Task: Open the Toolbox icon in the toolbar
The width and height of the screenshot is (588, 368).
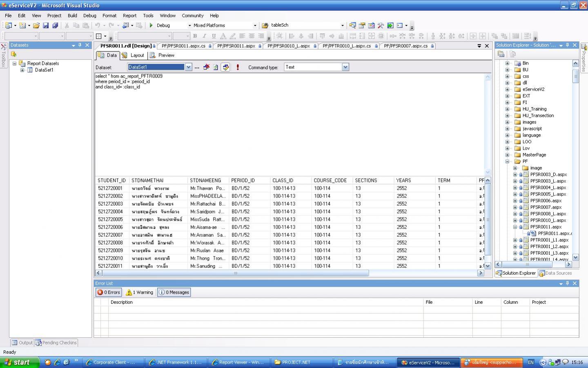Action: (381, 25)
